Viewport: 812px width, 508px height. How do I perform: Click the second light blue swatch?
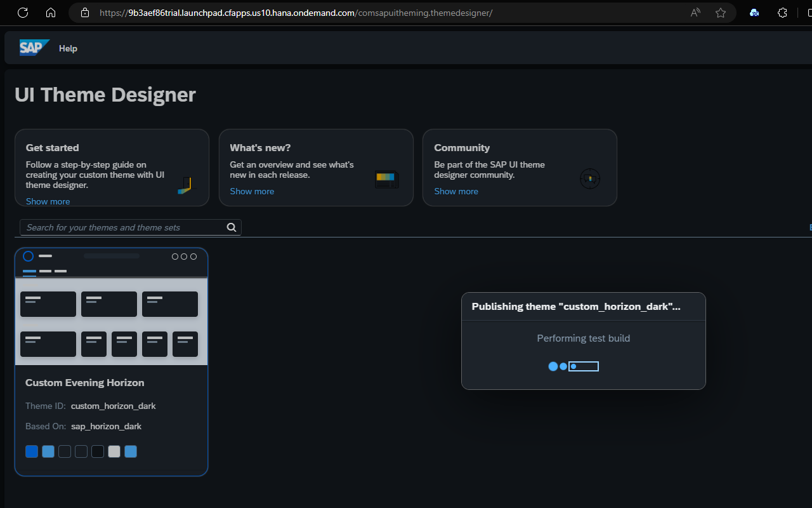(48, 451)
